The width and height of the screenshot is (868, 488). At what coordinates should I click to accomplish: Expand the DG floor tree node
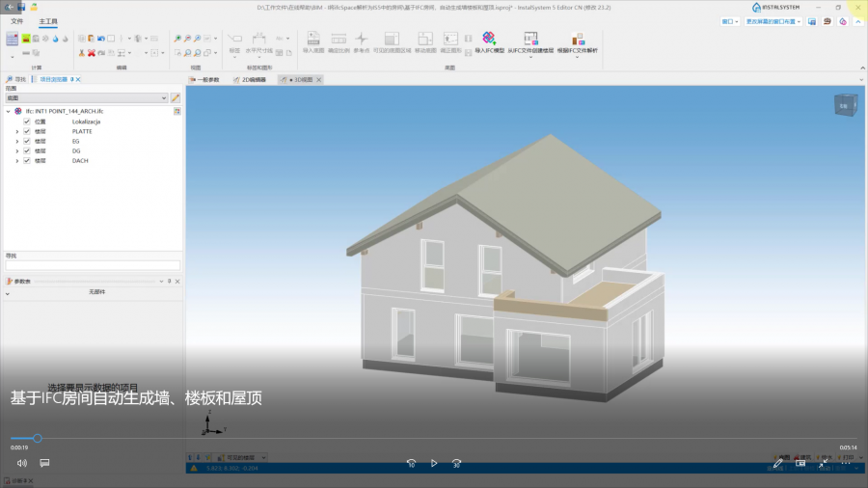click(x=16, y=151)
